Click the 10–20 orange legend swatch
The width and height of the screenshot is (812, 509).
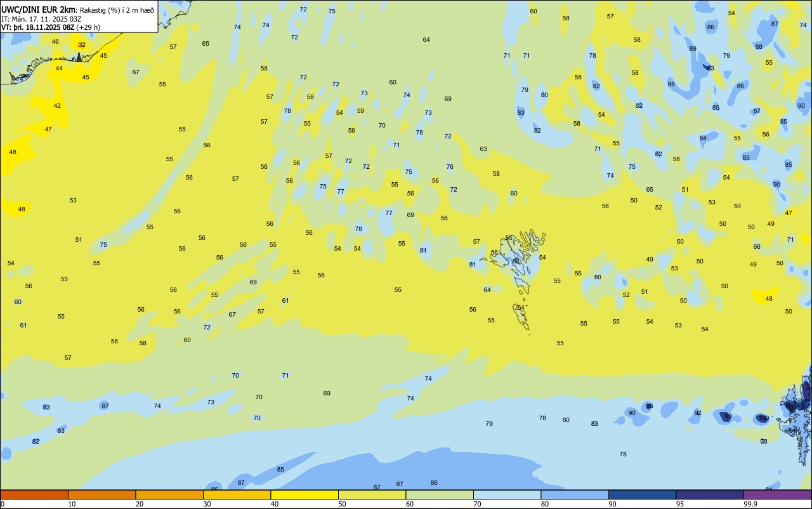[x=102, y=494]
